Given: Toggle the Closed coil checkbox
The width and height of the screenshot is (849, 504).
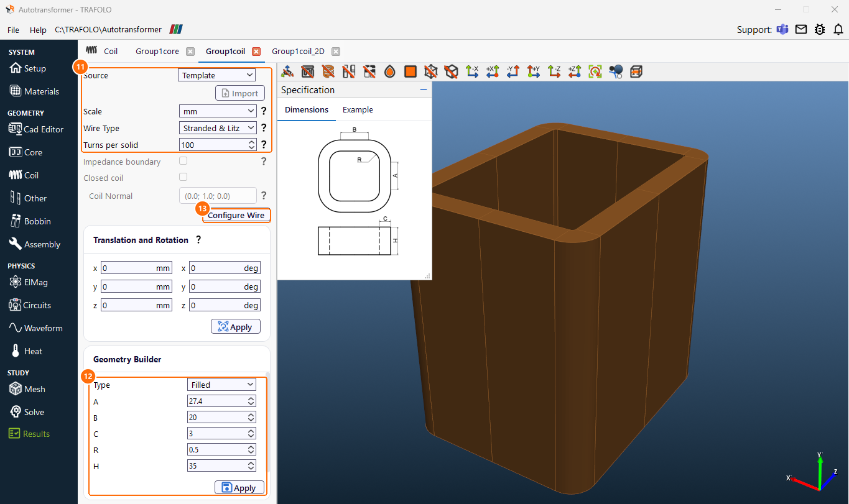Looking at the screenshot, I should (x=183, y=177).
